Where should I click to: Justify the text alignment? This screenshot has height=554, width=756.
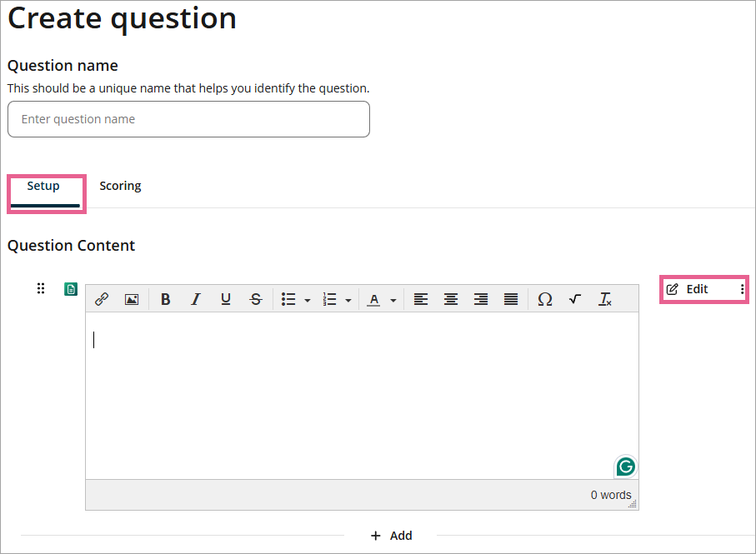511,299
